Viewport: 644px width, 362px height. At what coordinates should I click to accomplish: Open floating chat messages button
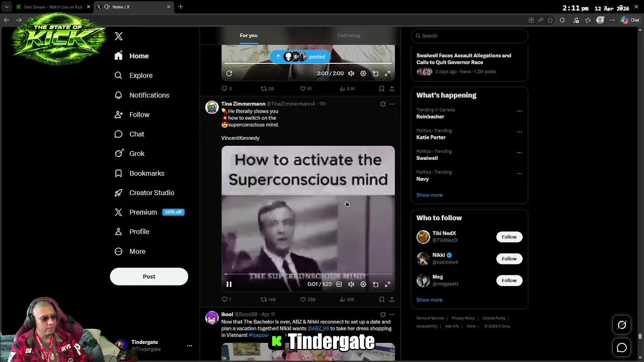[622, 347]
